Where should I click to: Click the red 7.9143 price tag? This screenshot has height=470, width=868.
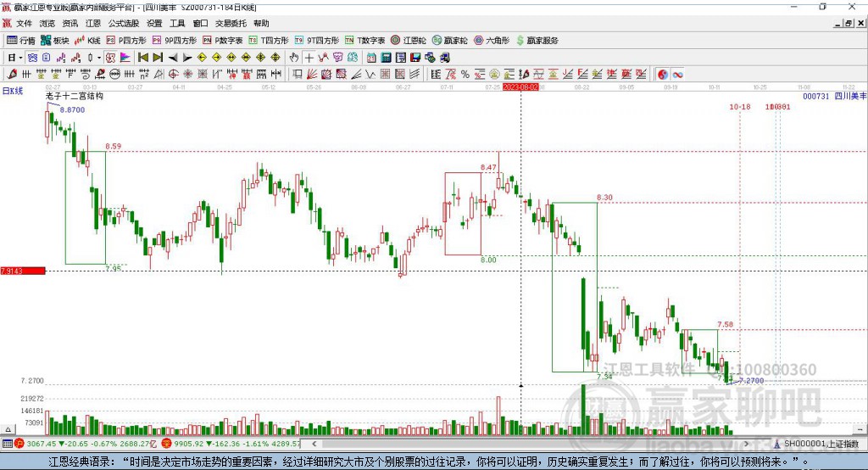tap(23, 271)
